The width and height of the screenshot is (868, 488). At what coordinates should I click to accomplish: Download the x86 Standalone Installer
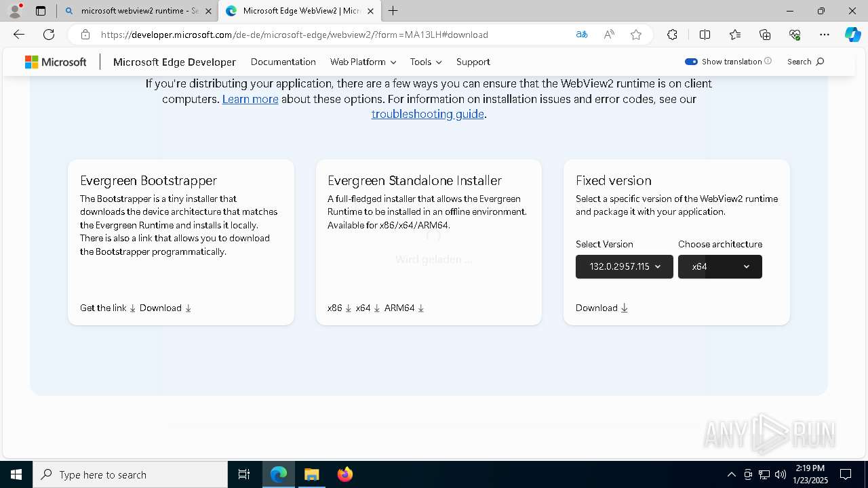click(339, 308)
